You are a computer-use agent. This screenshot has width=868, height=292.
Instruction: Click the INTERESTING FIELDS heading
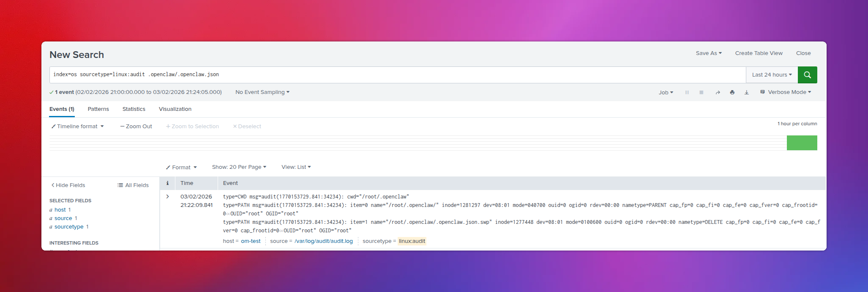tap(74, 243)
